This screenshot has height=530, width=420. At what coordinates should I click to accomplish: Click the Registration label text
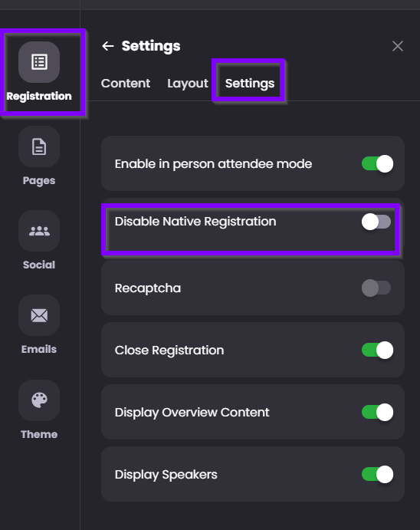point(39,96)
